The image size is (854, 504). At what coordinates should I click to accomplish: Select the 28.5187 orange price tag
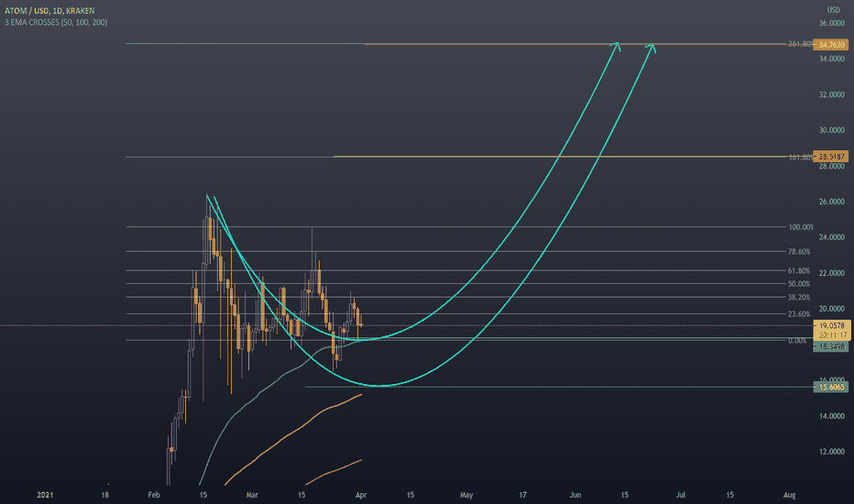830,157
